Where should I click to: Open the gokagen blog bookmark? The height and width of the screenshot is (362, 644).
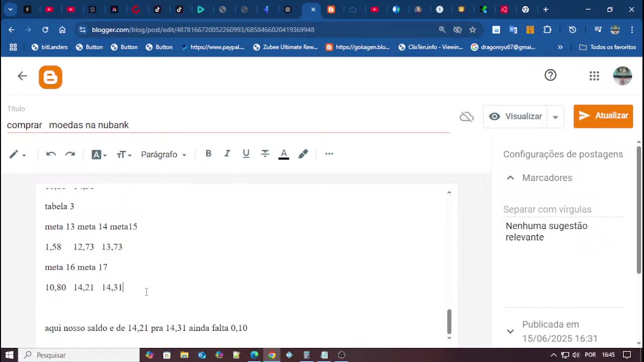[x=358, y=47]
